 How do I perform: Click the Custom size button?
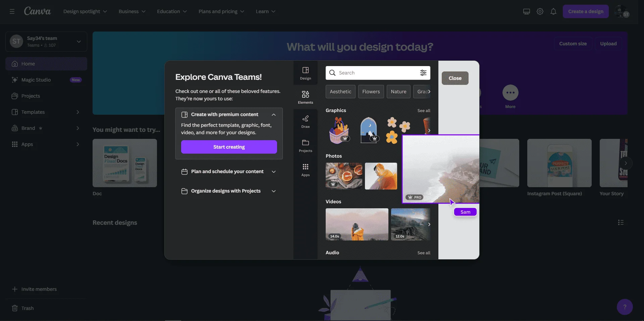(573, 44)
